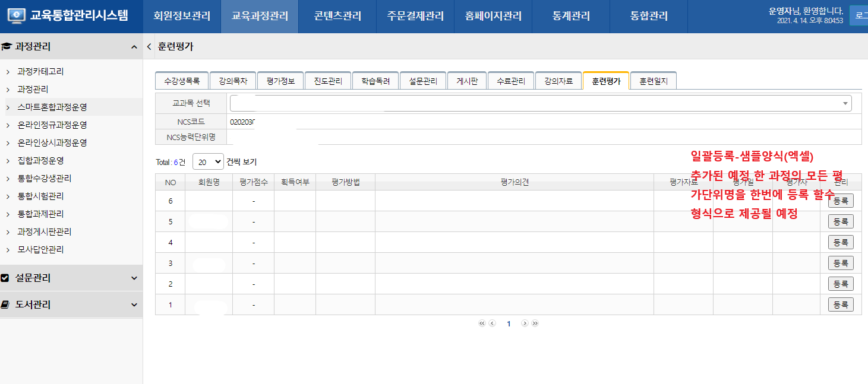
Task: Click page number 1 in pagination
Action: pos(509,324)
